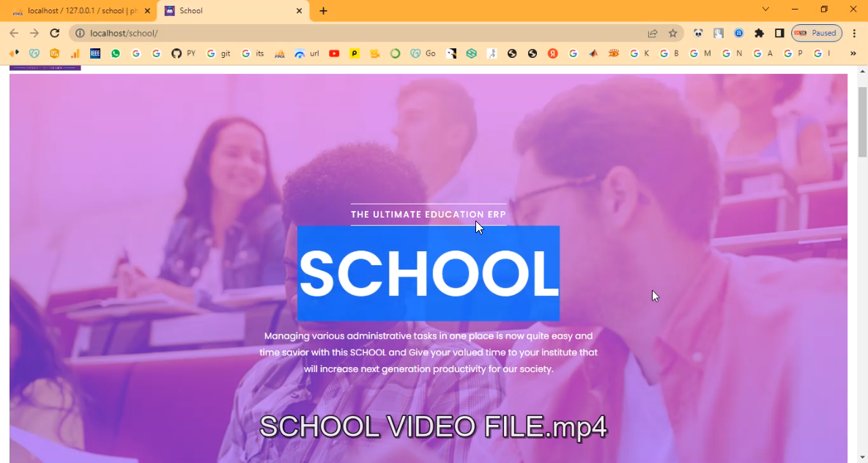Open the YouTube bookmark
Screen dimensions: 868x463
334,53
